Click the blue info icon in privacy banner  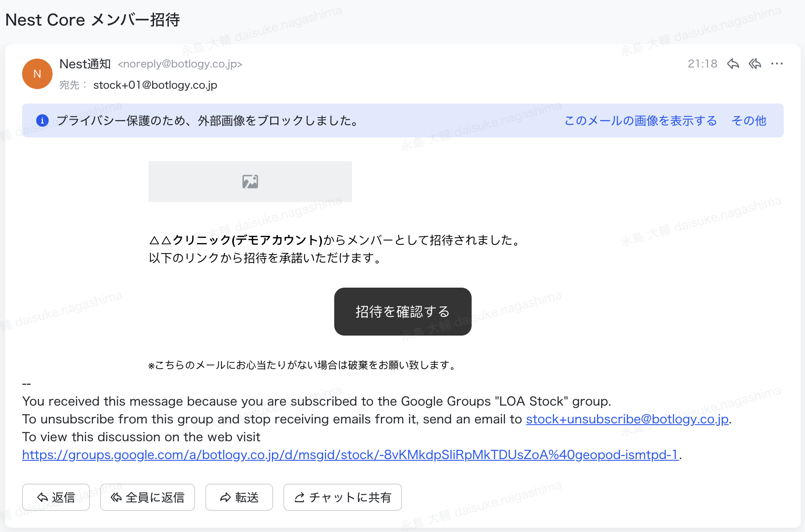(42, 120)
